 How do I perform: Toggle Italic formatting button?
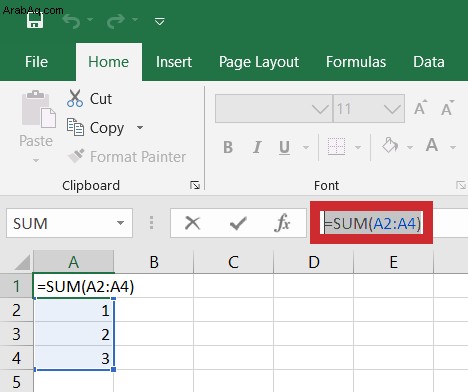(257, 147)
